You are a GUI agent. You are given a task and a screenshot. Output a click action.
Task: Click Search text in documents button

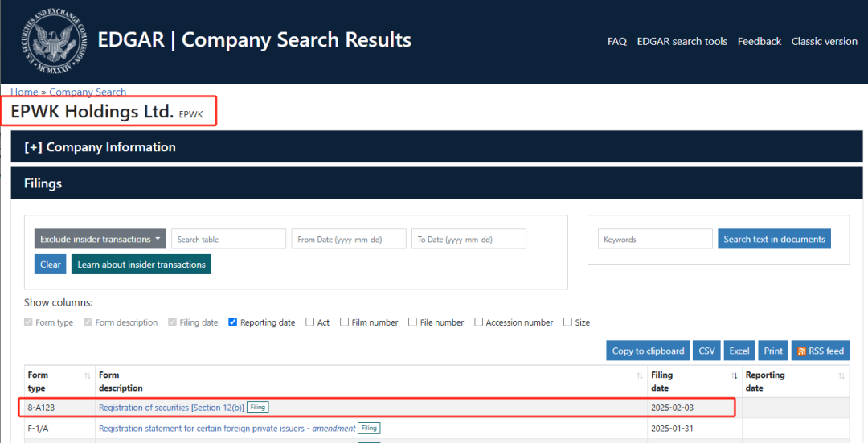tap(774, 239)
